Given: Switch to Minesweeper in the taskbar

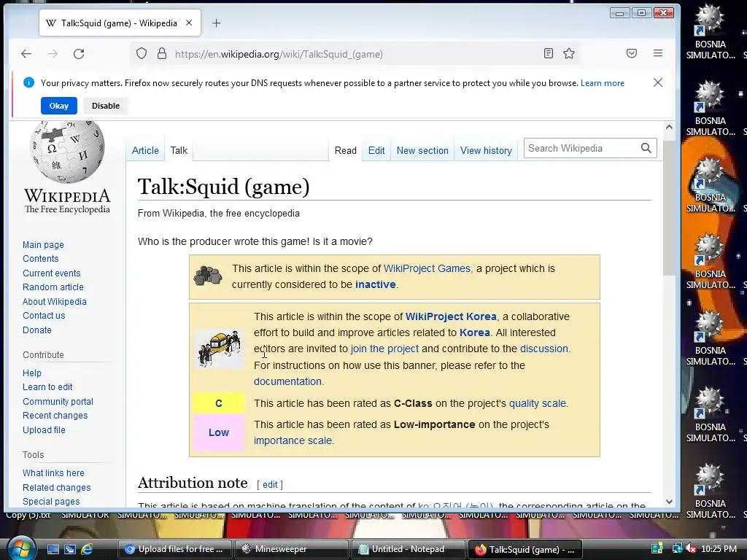Looking at the screenshot, I should point(290,549).
